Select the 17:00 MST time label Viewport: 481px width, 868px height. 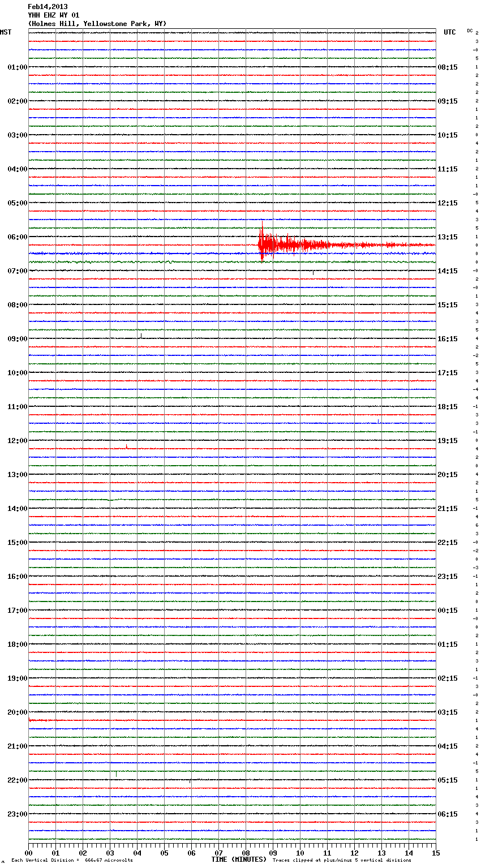coord(18,611)
